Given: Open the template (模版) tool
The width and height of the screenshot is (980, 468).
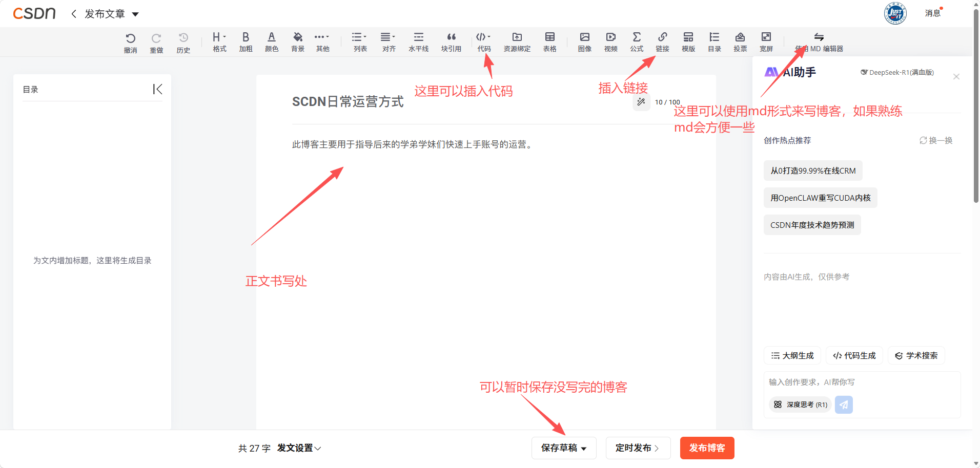Looking at the screenshot, I should 688,41.
